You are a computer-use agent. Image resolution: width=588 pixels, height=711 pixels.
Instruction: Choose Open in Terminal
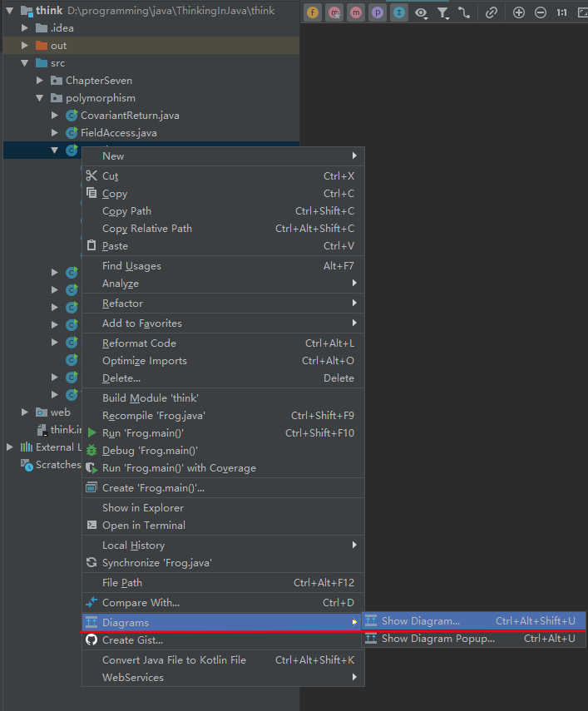[223, 525]
